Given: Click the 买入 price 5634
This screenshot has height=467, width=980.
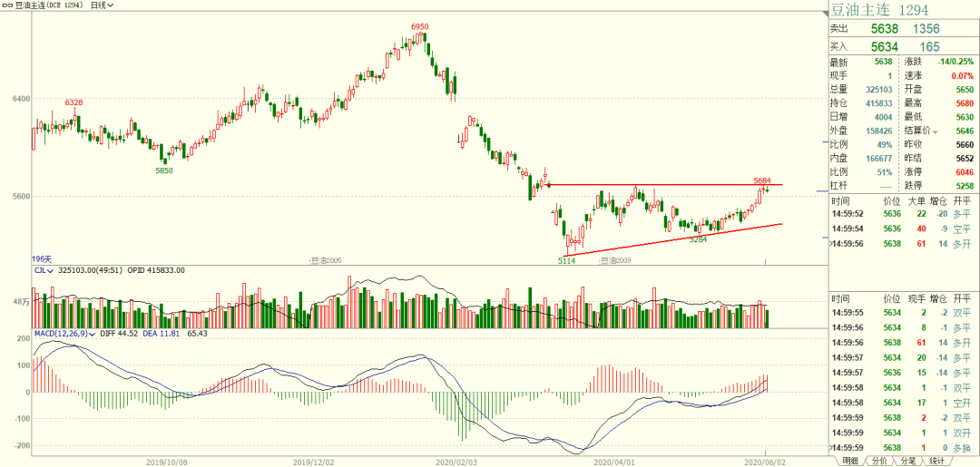Looking at the screenshot, I should [885, 46].
